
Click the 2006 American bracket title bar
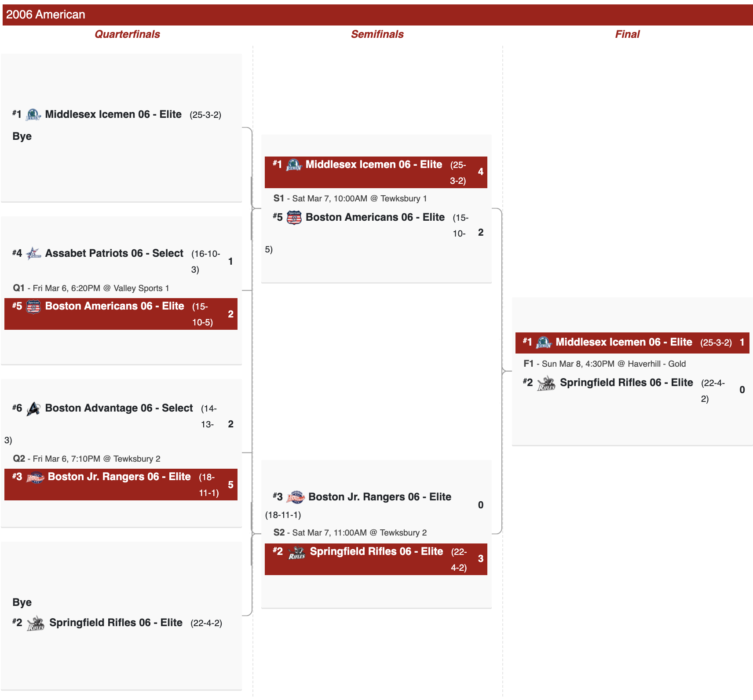(x=377, y=15)
